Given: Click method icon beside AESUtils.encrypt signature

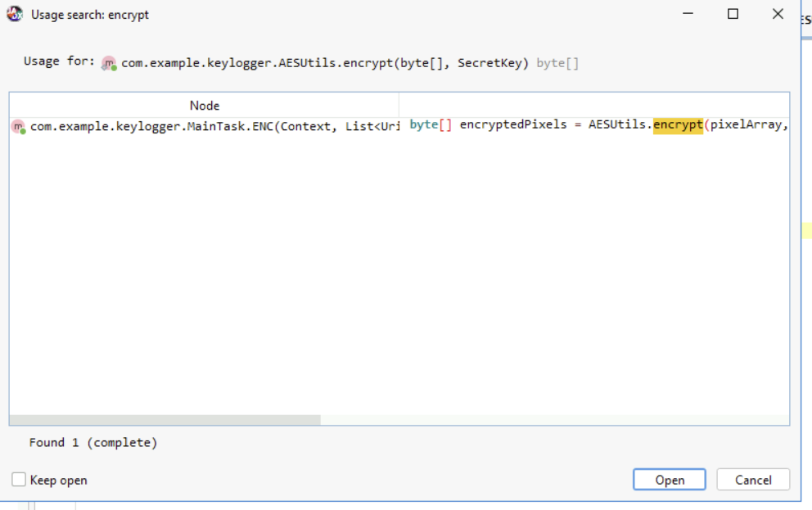Looking at the screenshot, I should tap(109, 63).
